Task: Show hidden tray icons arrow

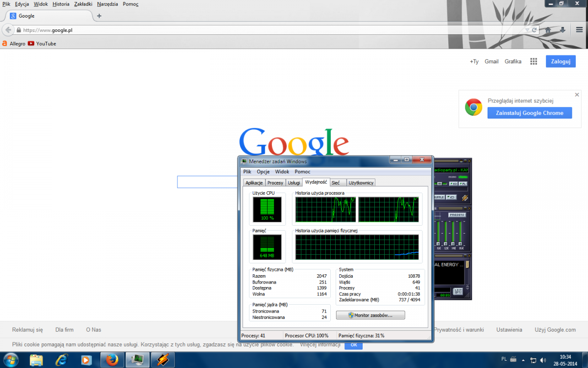Action: point(524,361)
